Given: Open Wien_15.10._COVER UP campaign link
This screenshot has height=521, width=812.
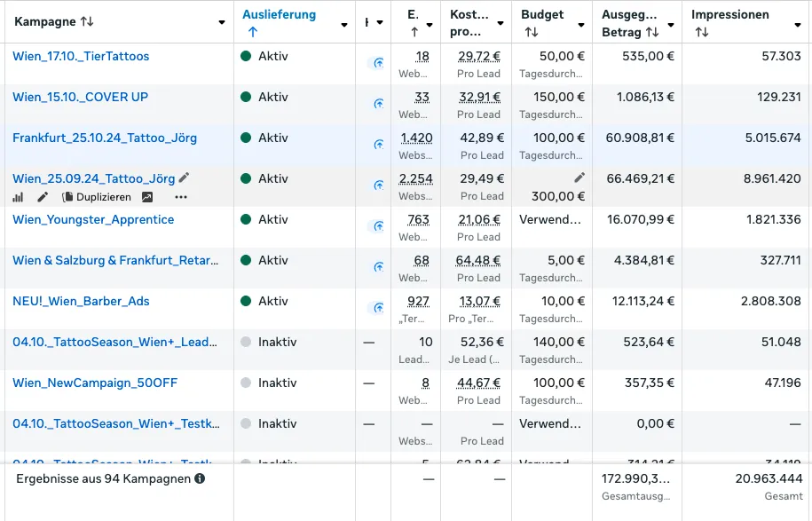Looking at the screenshot, I should (80, 97).
